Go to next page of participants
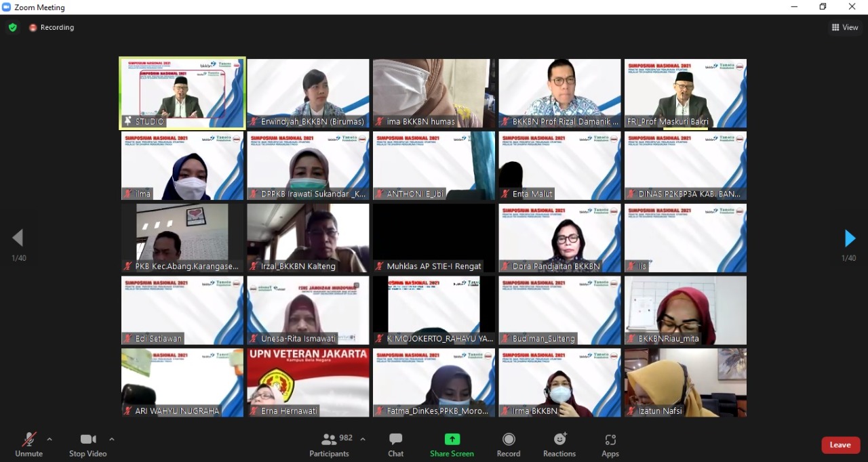868x462 pixels. [849, 238]
